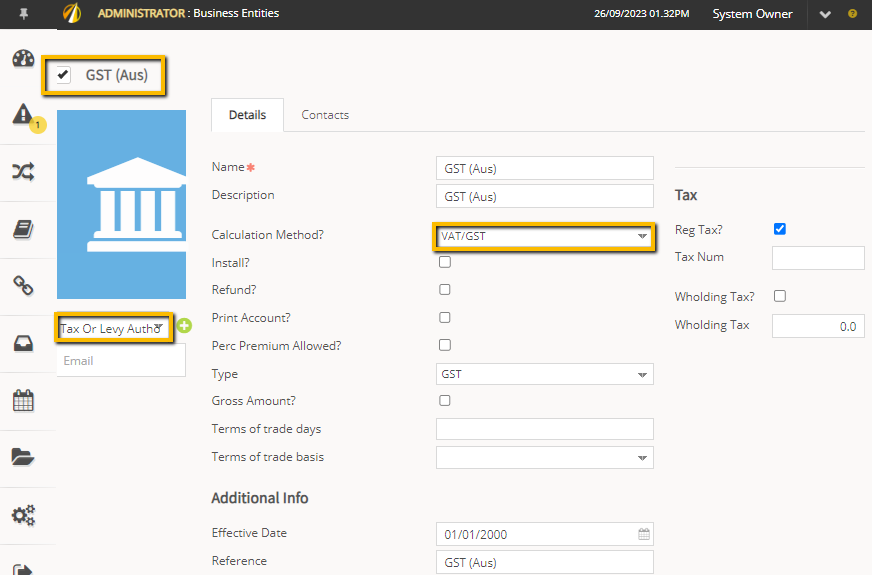This screenshot has height=575, width=872.
Task: Click the ADMINISTRATOR : Business Entities title
Action: 189,13
